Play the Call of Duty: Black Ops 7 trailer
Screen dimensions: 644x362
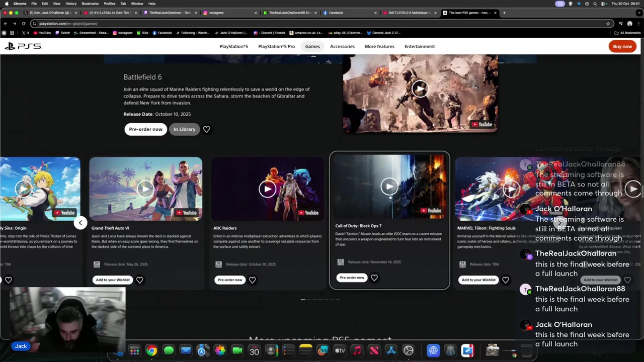tap(389, 187)
